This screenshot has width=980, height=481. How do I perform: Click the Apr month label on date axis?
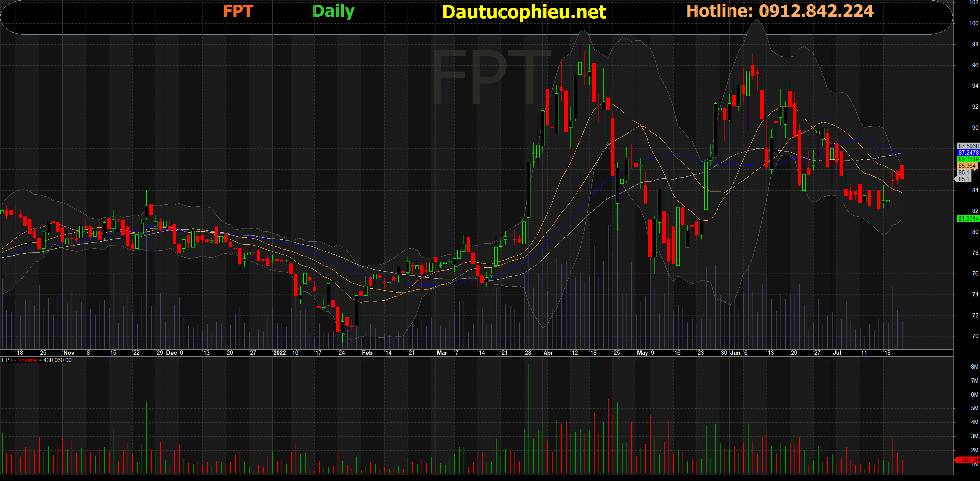click(x=548, y=353)
